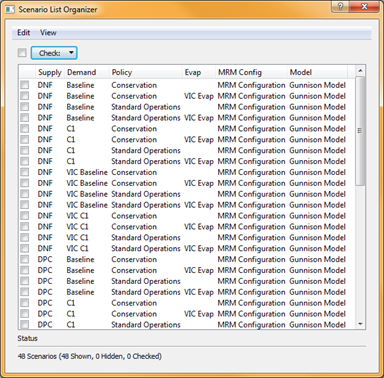Check DPC Baseline Conservation VIC Evap row

click(x=25, y=270)
